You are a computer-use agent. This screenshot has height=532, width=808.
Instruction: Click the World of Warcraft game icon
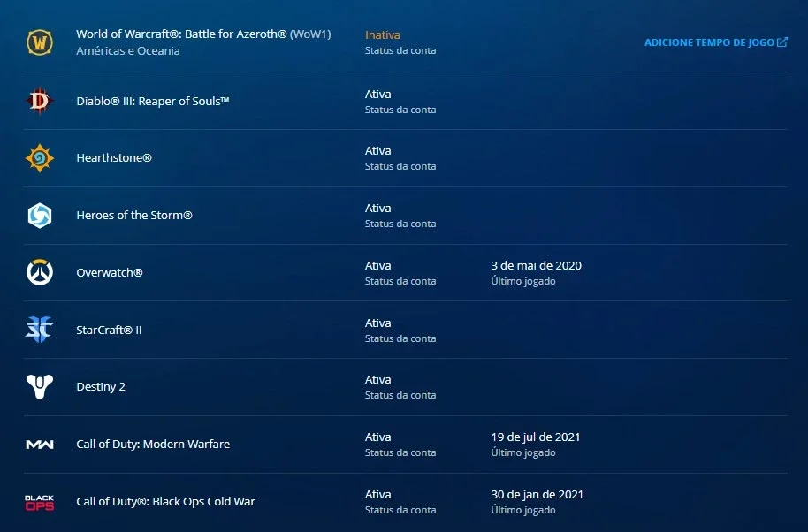click(40, 42)
